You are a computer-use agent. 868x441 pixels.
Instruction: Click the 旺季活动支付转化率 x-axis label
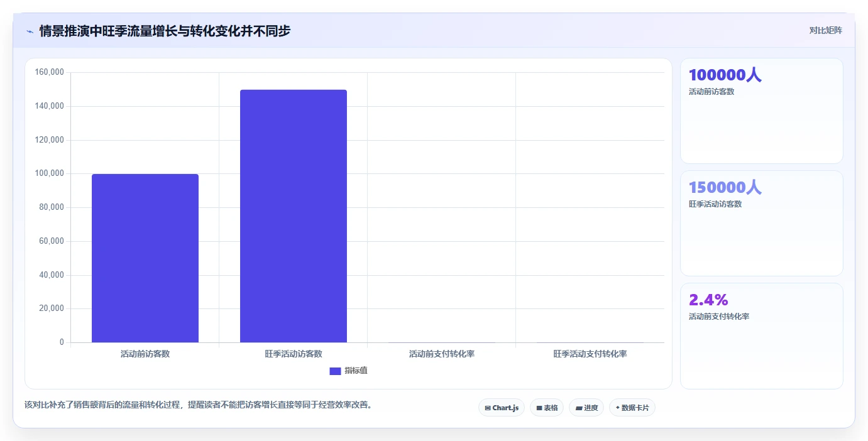pyautogui.click(x=590, y=354)
